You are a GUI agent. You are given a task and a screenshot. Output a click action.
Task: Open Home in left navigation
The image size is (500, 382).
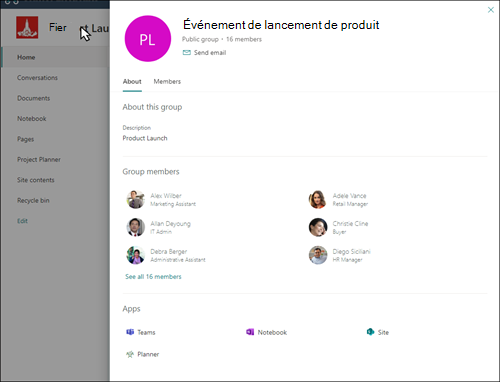(26, 57)
